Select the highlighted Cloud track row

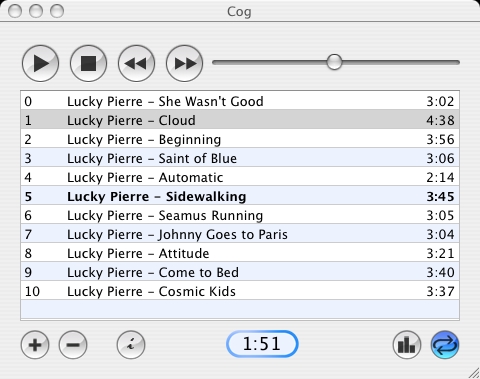[x=240, y=120]
